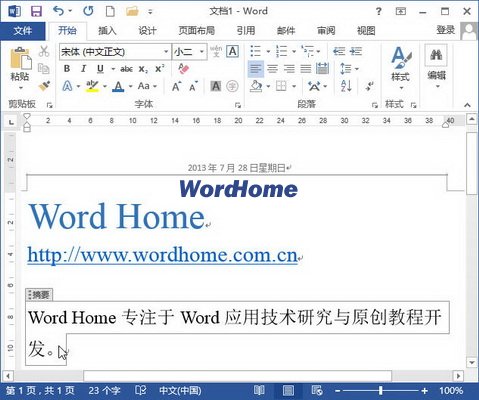
Task: Click the spelling proofing book icon
Action: click(x=141, y=390)
